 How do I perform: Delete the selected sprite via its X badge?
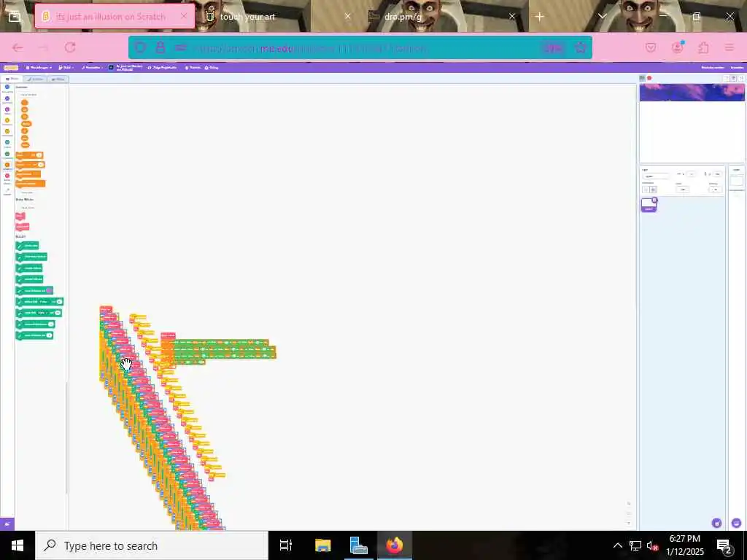[654, 200]
